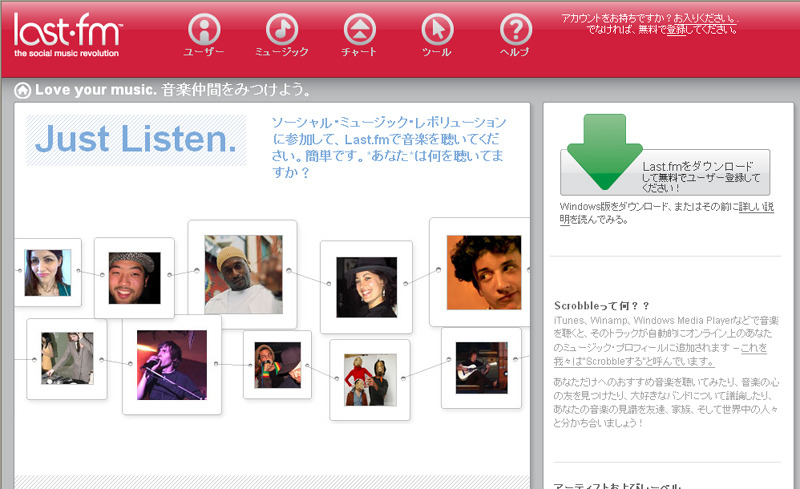Select the ヘルプ menu label
800x489 pixels.
coord(515,52)
